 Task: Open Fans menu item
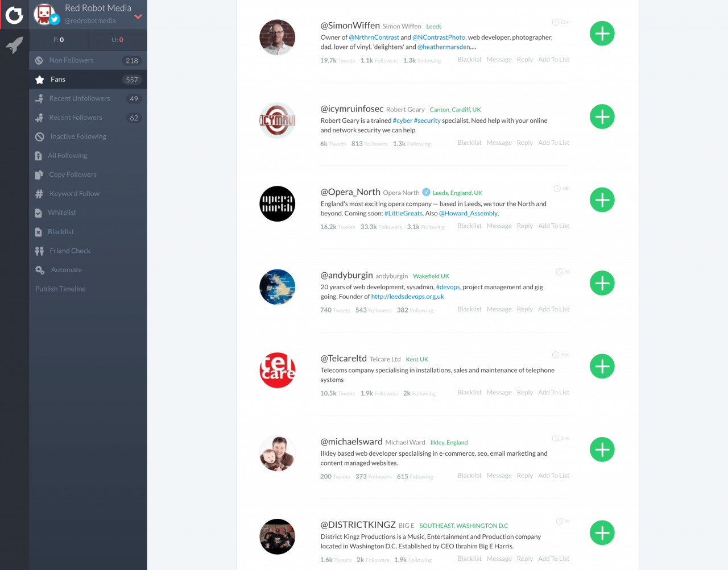[88, 80]
